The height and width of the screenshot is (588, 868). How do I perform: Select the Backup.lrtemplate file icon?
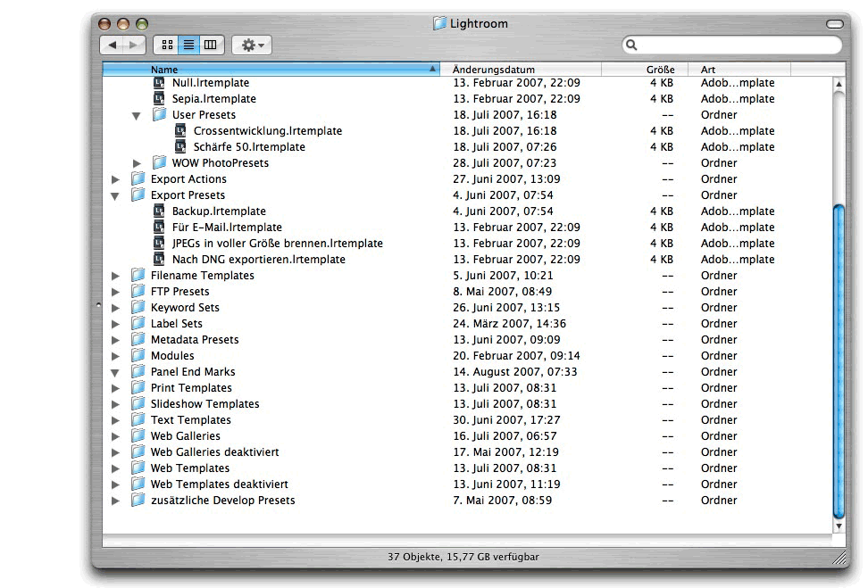159,211
